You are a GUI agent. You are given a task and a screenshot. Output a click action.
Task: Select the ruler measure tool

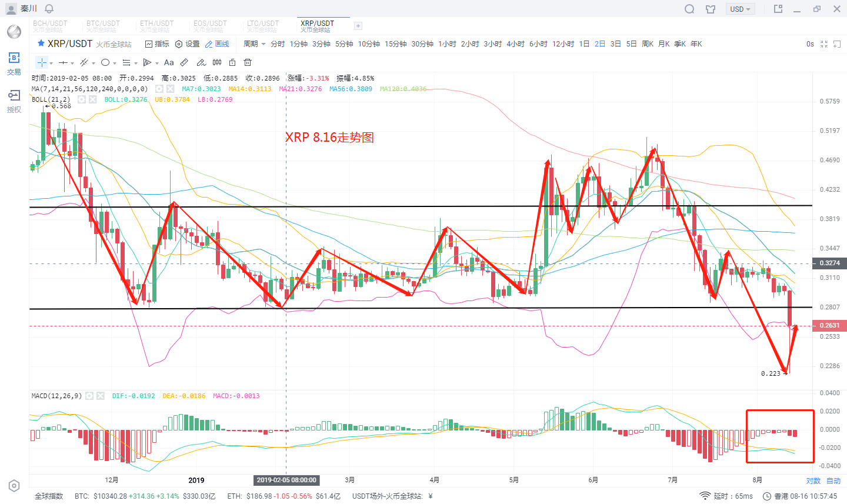[184, 62]
